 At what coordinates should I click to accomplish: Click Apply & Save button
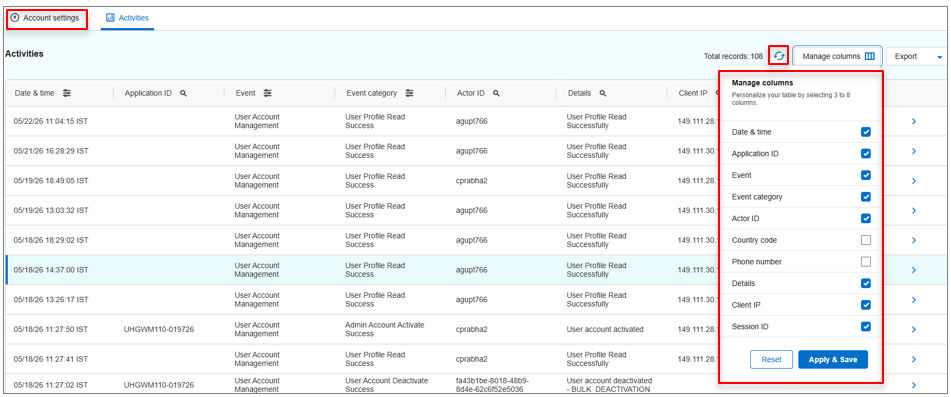833,359
